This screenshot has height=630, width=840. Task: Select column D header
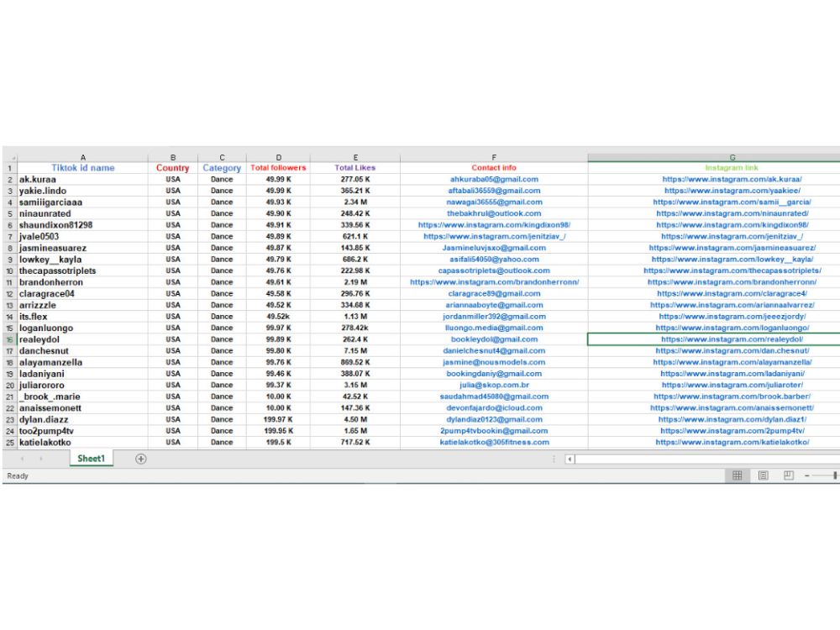tap(279, 158)
